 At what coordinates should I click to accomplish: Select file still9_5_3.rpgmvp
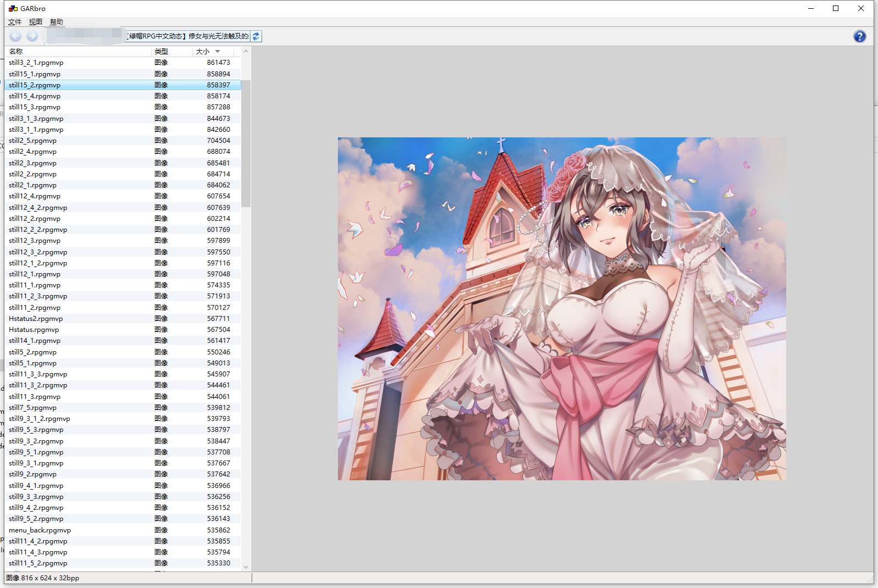point(123,430)
